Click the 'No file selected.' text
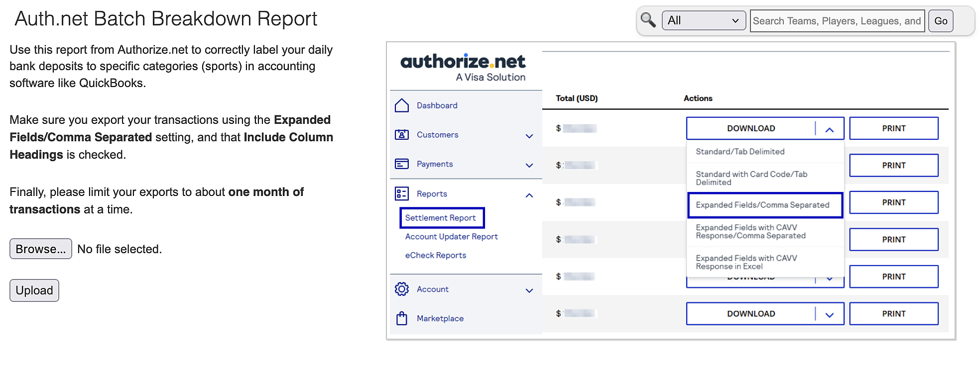The width and height of the screenshot is (980, 376). (x=120, y=249)
